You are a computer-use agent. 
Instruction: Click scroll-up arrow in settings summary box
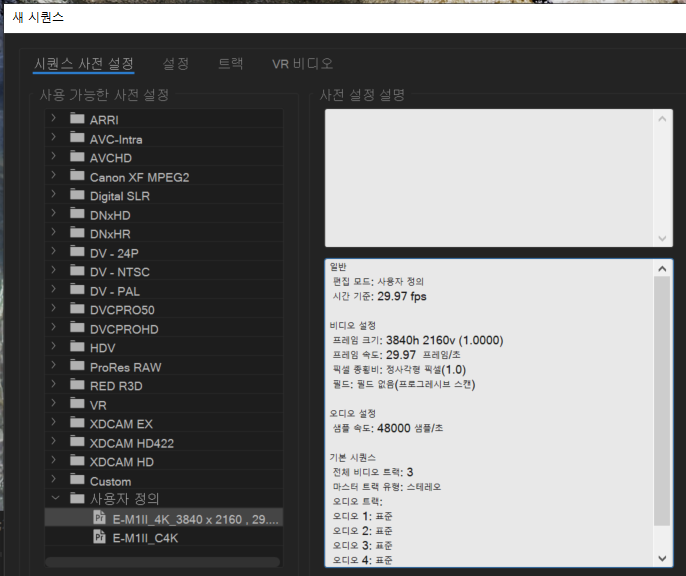(662, 269)
